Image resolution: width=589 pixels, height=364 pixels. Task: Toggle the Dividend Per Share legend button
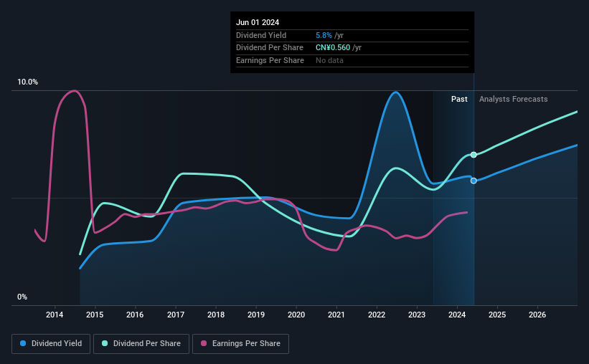pyautogui.click(x=141, y=344)
